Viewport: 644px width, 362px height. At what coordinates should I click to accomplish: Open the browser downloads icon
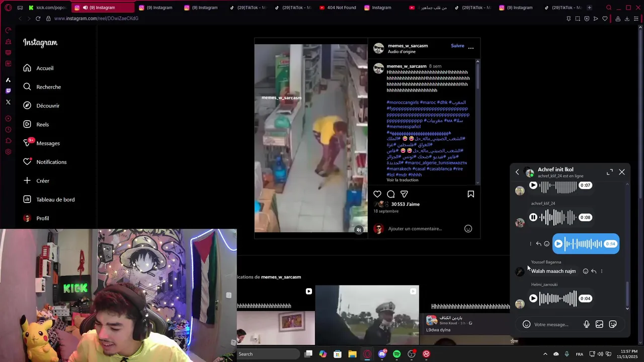coord(627,19)
